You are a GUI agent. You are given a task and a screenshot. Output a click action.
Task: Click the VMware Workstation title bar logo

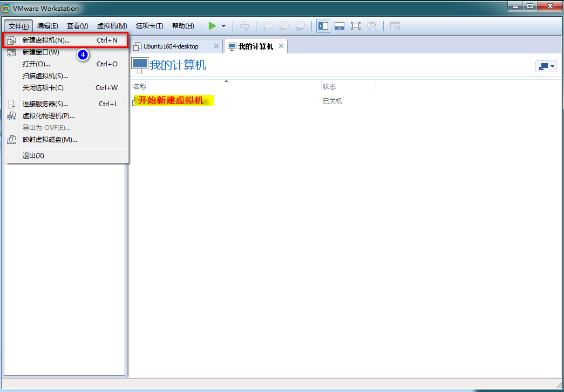point(6,8)
